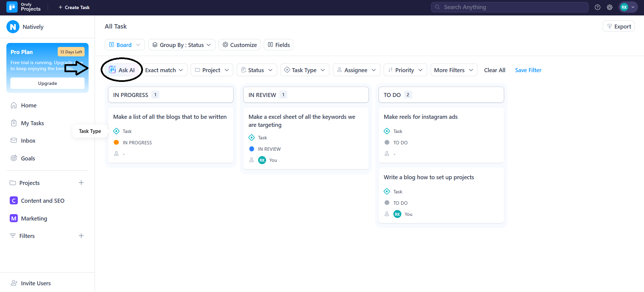This screenshot has height=292, width=644.
Task: Open the Fields column selector
Action: coord(279,45)
